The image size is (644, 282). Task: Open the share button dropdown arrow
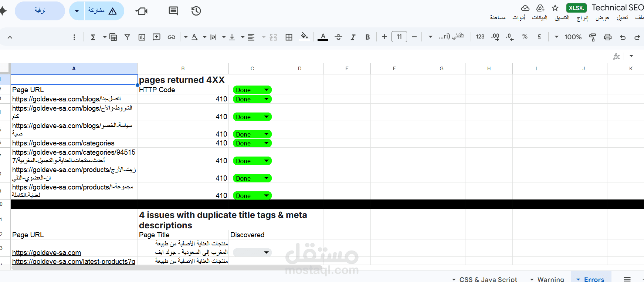(x=77, y=11)
